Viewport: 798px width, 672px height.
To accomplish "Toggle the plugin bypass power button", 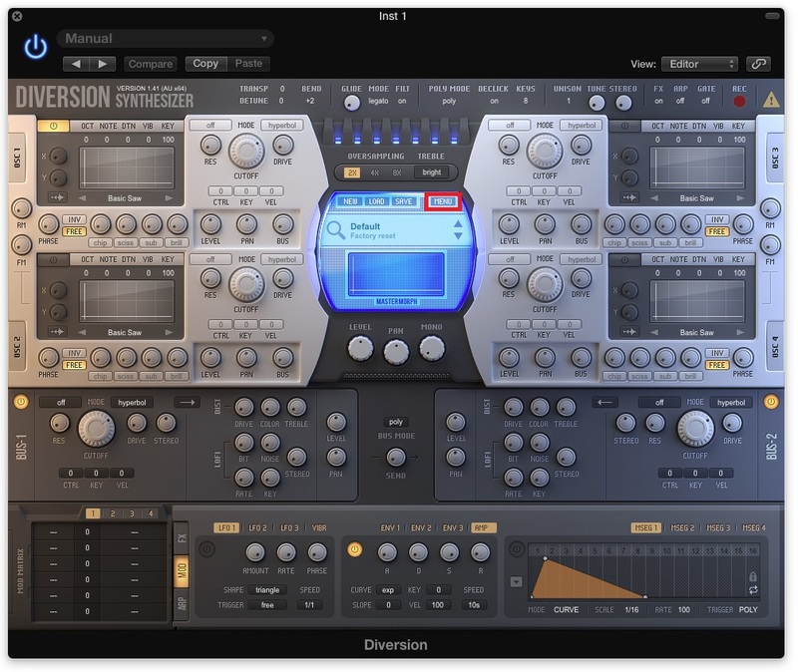I will 36,47.
